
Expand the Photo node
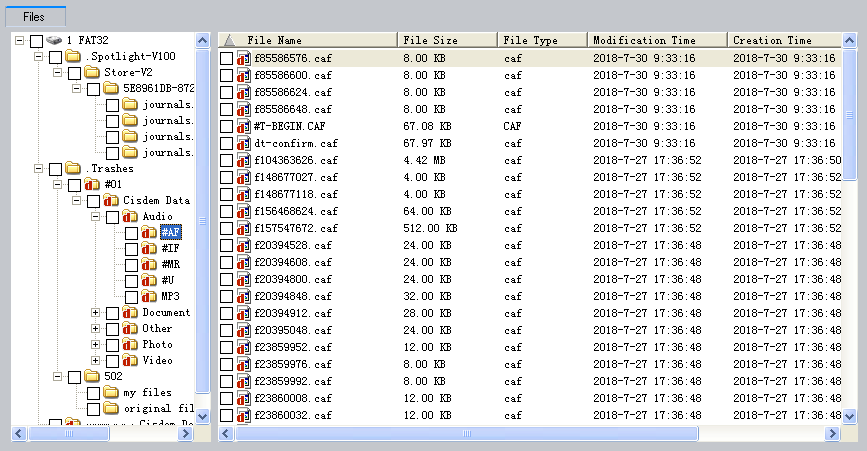tap(96, 344)
